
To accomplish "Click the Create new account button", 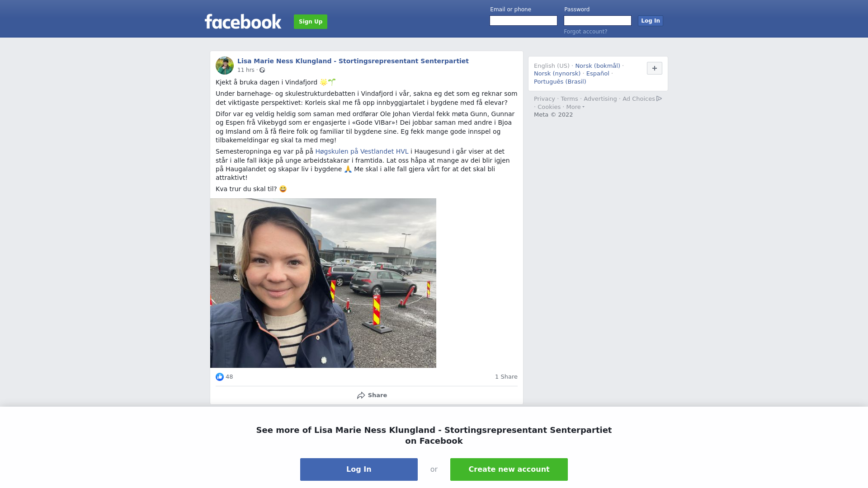I will [509, 469].
